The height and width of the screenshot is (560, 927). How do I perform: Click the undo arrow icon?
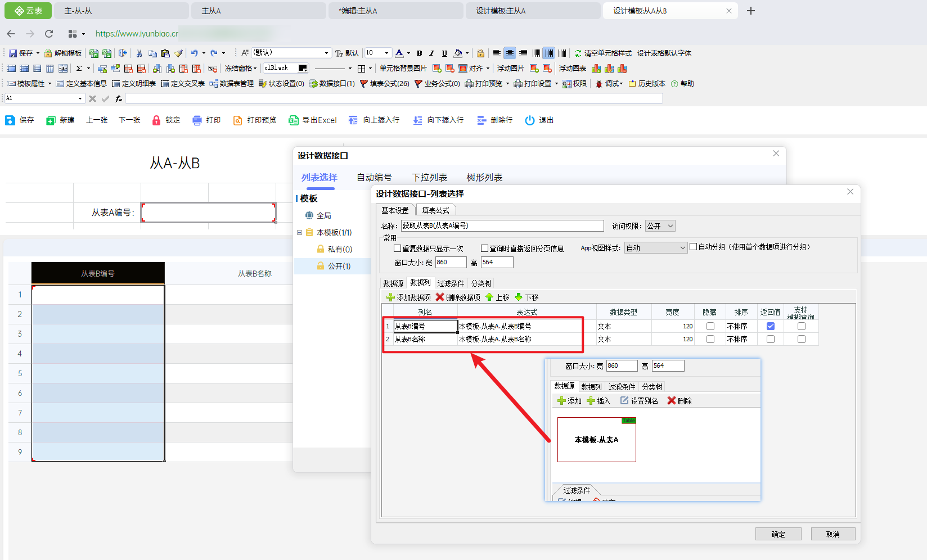(x=194, y=53)
